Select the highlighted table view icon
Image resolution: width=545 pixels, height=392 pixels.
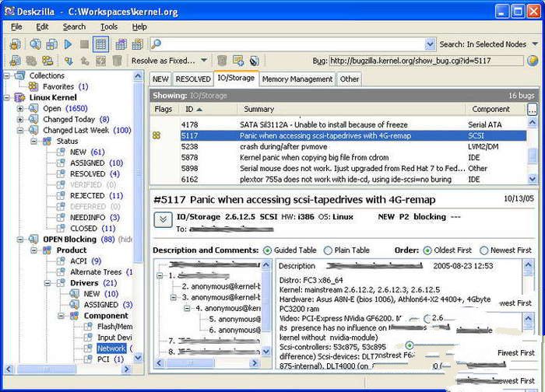pyautogui.click(x=100, y=44)
